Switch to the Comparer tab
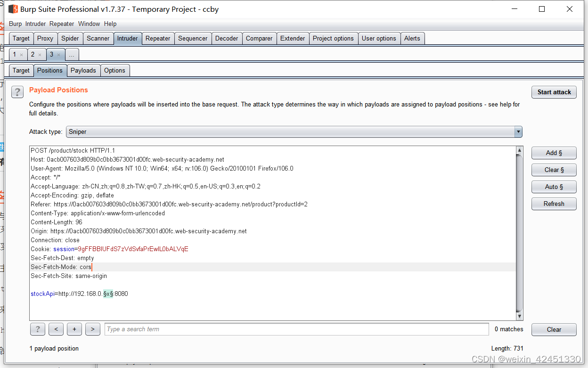Screen dimensions: 588x368 click(x=259, y=39)
